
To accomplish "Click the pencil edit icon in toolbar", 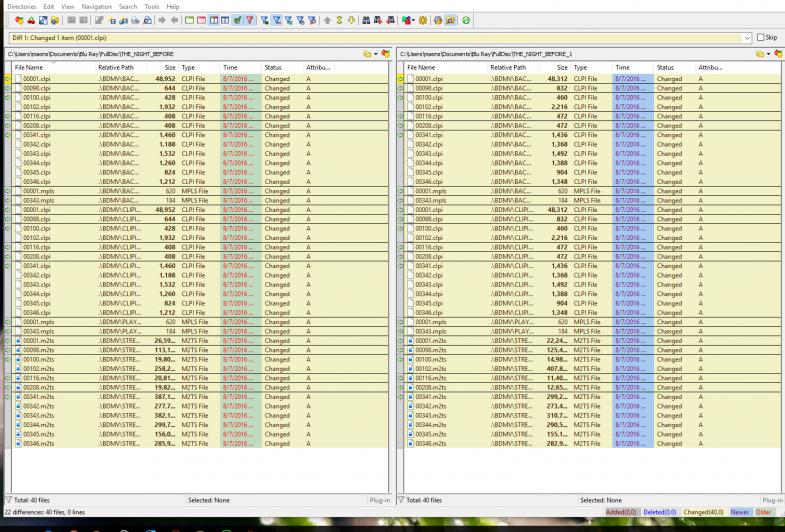I will pyautogui.click(x=99, y=21).
